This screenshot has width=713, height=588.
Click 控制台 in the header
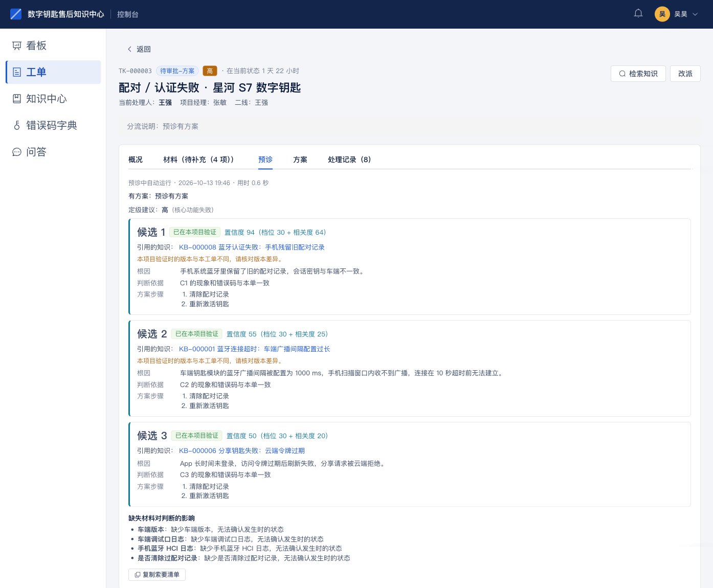click(128, 14)
